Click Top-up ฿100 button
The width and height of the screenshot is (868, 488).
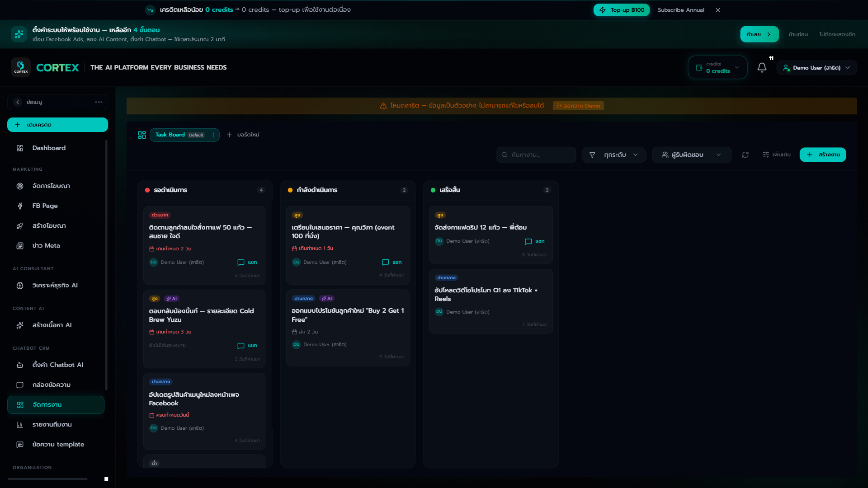pos(622,10)
